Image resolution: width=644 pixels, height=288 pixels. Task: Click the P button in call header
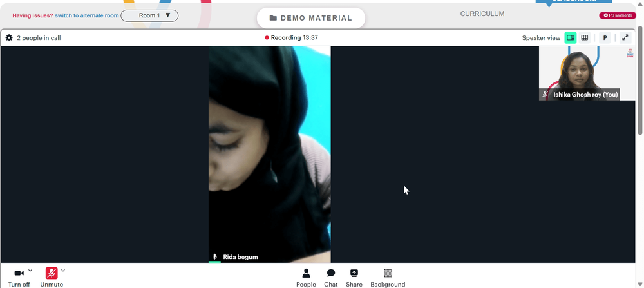605,38
